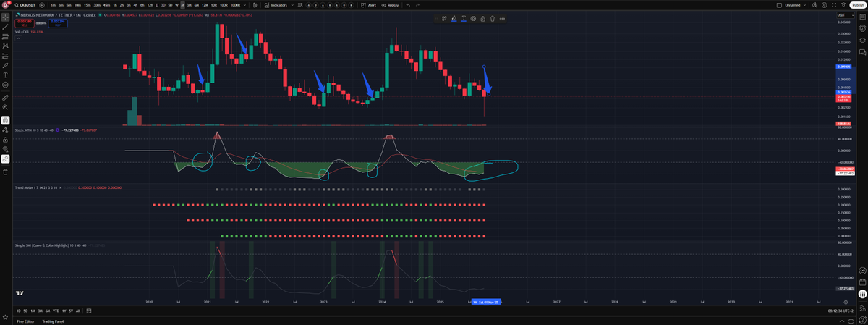Remove drawings with left toolbar trash icon
The image size is (868, 325).
[x=5, y=172]
